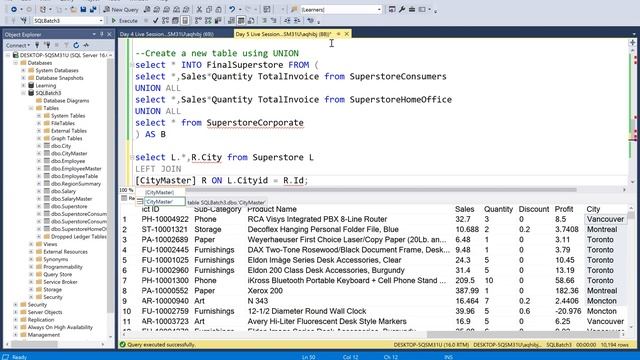
Task: Click the wrench Properties icon
Action: 402,9
